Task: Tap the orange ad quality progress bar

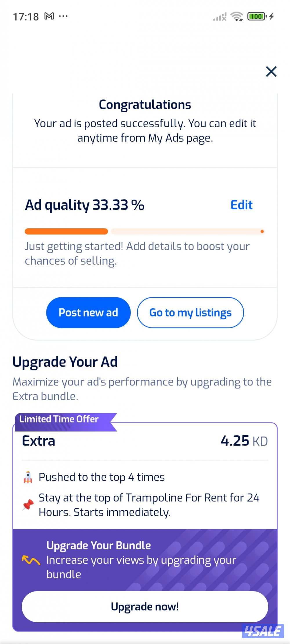Action: [66, 231]
